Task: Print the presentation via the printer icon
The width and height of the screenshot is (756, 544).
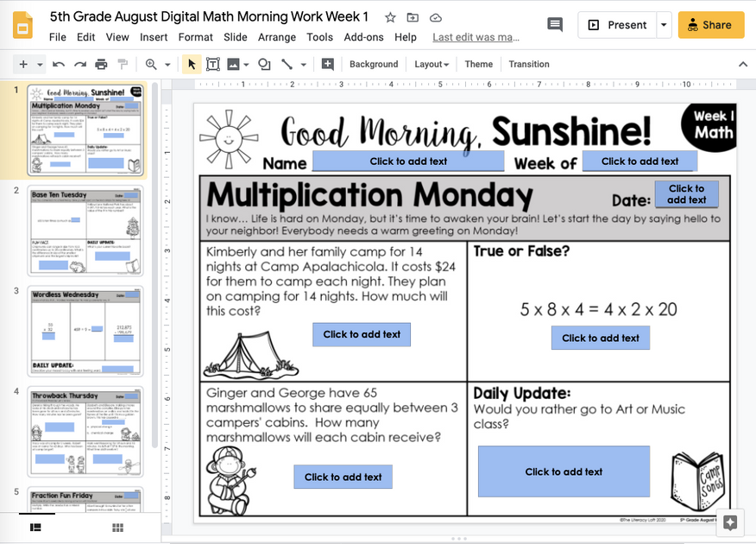Action: click(98, 64)
